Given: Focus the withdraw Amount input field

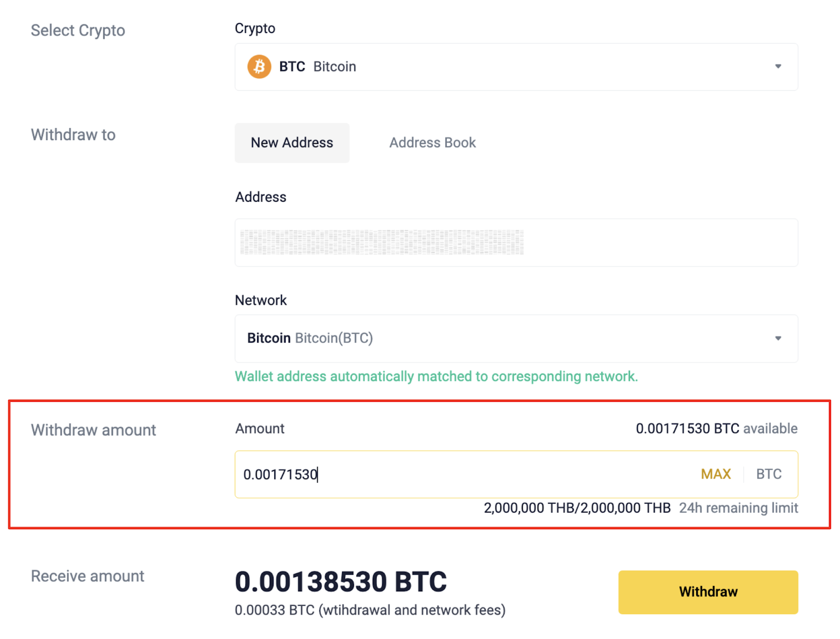Looking at the screenshot, I should click(462, 474).
